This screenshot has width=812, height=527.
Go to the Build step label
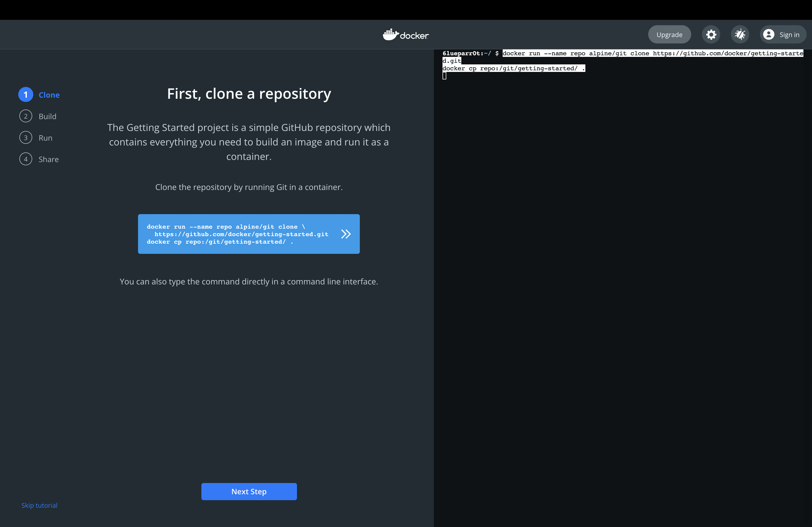[48, 116]
